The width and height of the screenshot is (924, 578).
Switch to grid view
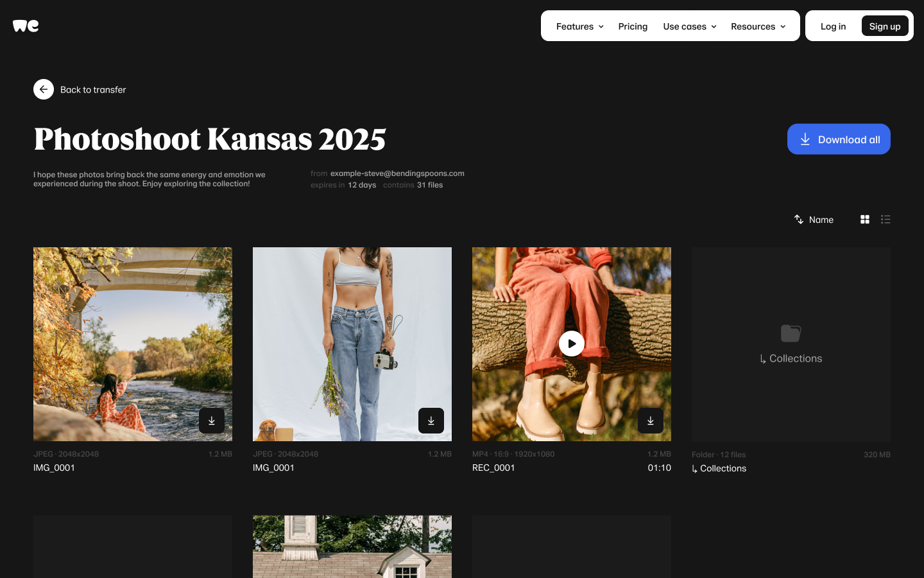pyautogui.click(x=865, y=220)
